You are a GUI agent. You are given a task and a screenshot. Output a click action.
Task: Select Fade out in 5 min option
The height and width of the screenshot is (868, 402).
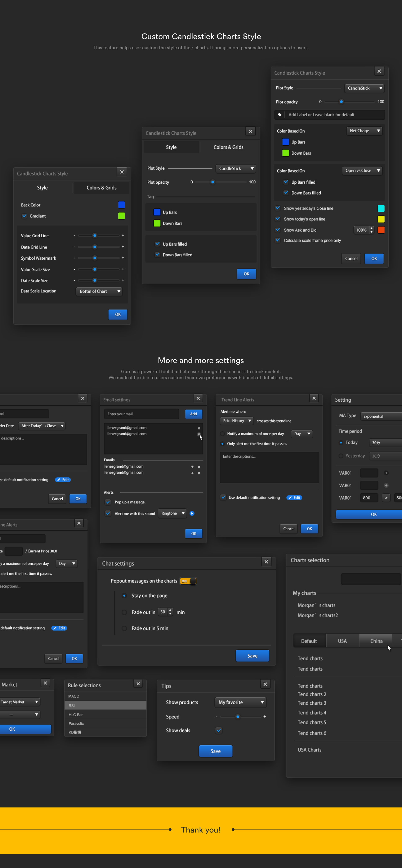tap(124, 628)
